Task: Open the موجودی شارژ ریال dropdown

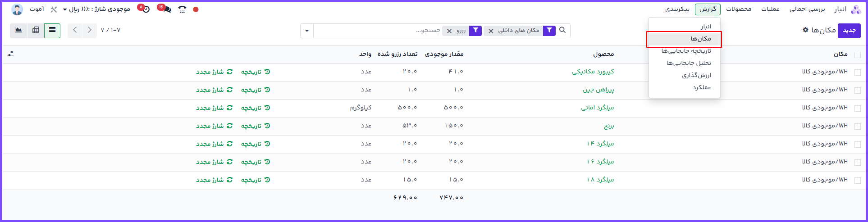Action: point(99,9)
